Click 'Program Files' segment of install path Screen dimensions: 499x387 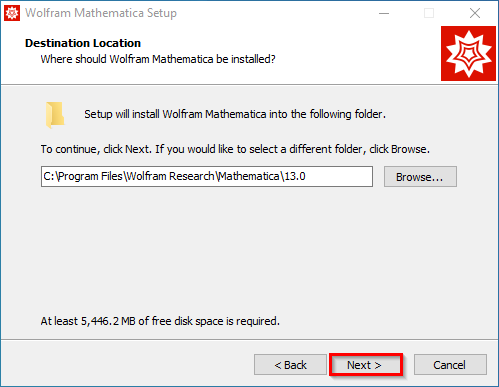pyautogui.click(x=90, y=176)
